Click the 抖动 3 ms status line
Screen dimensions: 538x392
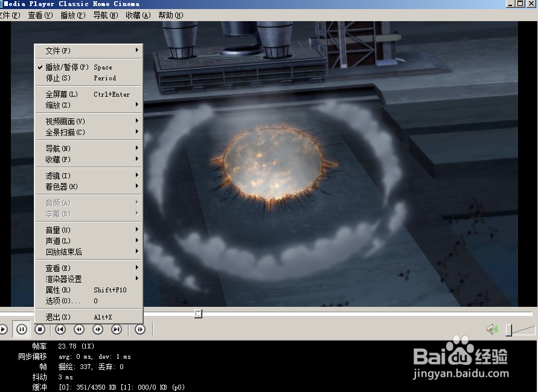[53, 378]
